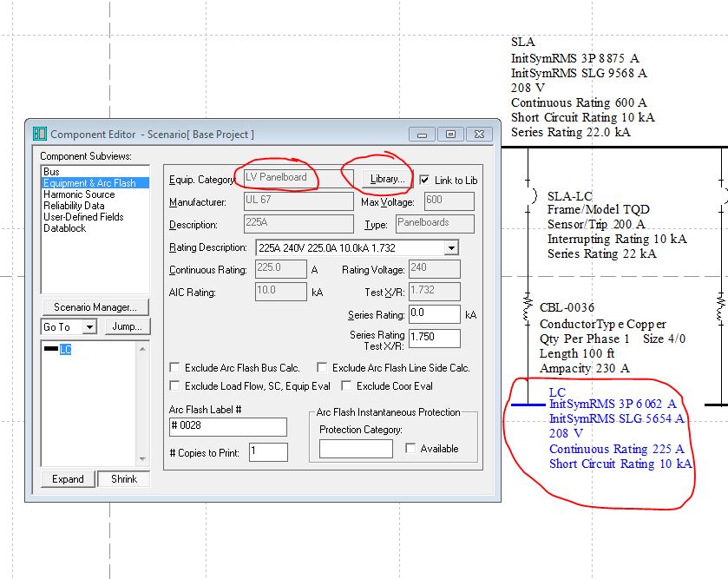The image size is (728, 579).
Task: Click the Test X/R field showing 1.732
Action: 435,292
